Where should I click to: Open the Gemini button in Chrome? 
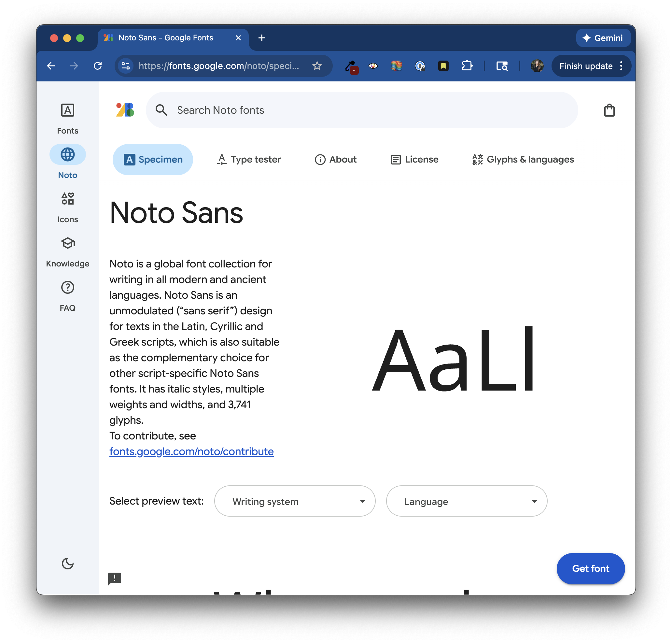[603, 38]
